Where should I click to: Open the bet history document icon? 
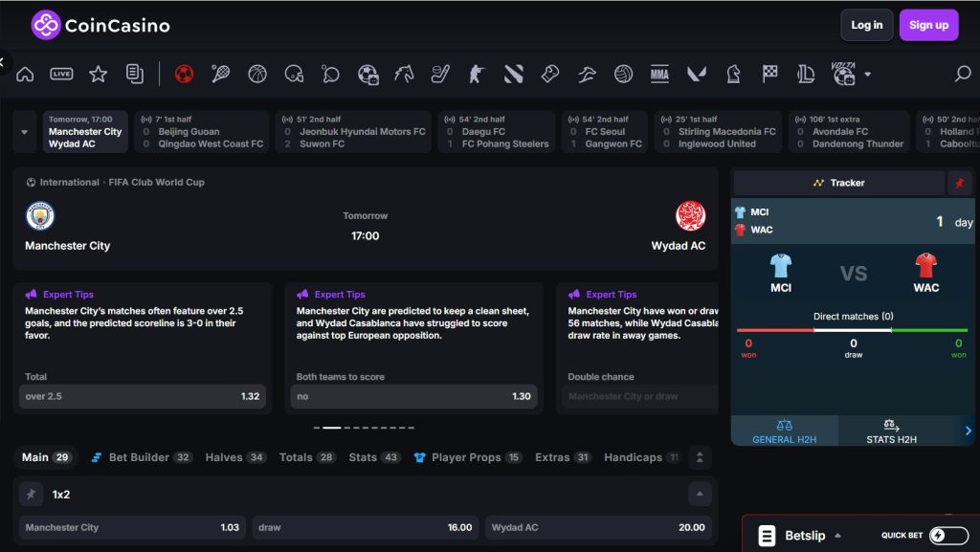click(x=134, y=75)
